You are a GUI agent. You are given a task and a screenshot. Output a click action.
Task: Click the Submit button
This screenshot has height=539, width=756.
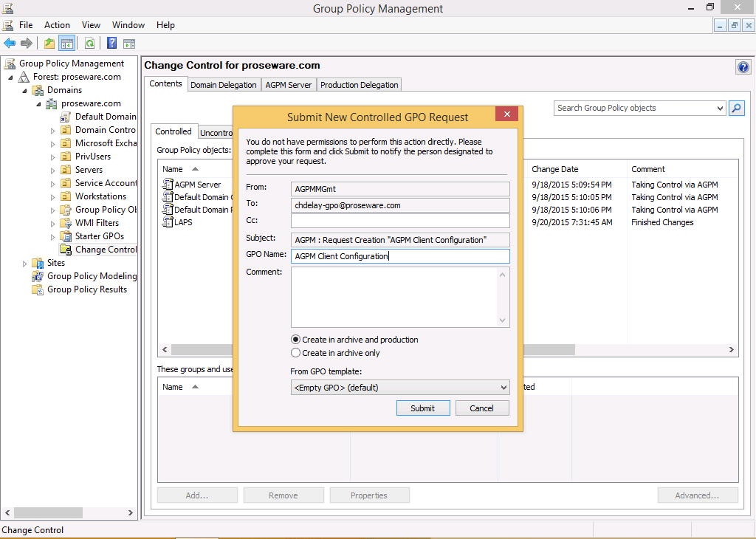coord(422,408)
